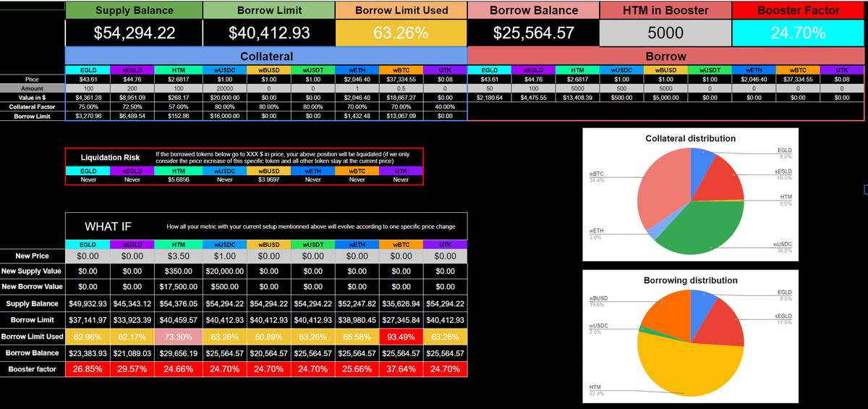Select the $2,180.64 EGLD borrow value

(x=490, y=96)
